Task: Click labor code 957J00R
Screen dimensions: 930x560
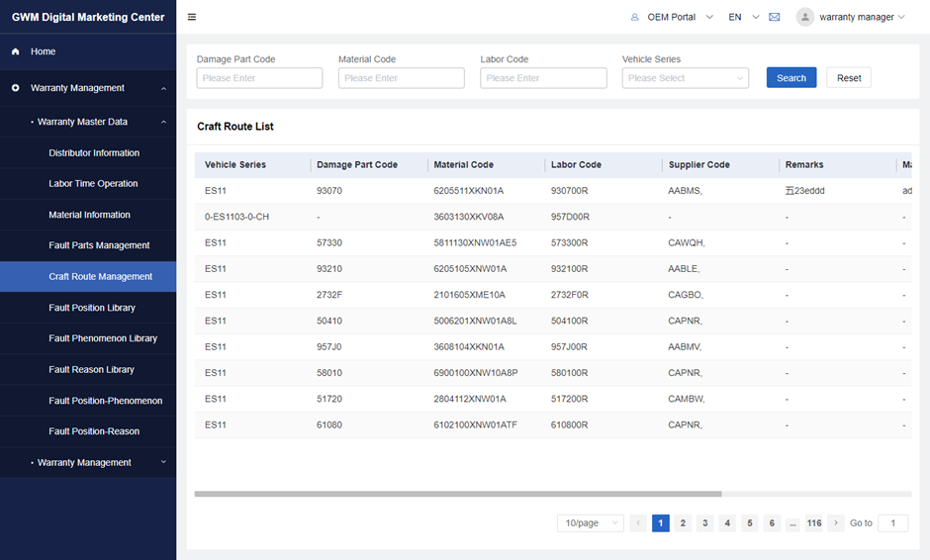Action: tap(570, 347)
